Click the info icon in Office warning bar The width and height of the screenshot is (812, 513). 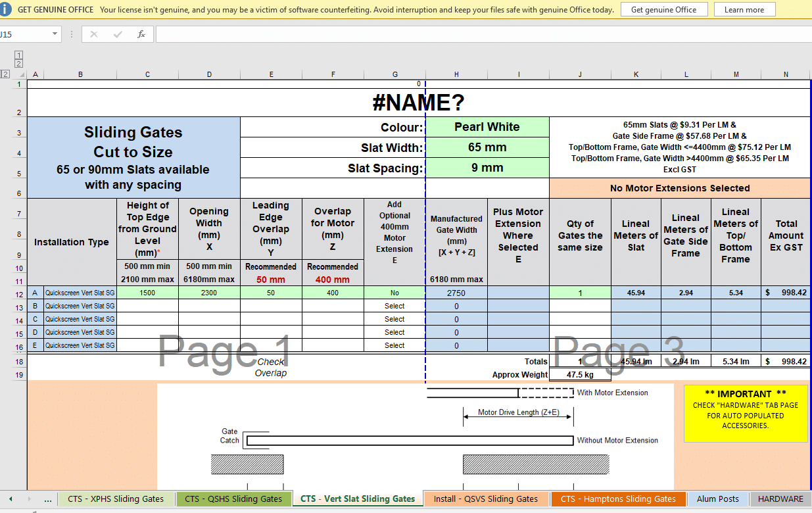pyautogui.click(x=7, y=9)
